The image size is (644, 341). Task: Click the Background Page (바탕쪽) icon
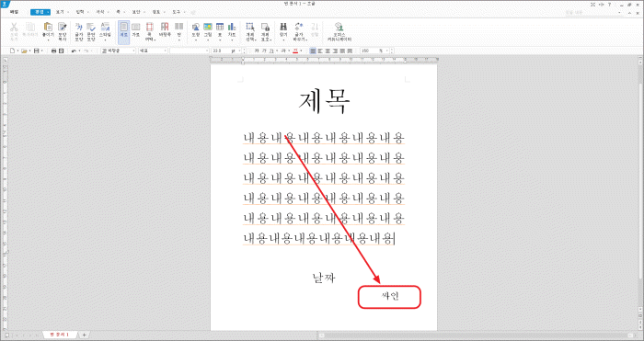165,27
